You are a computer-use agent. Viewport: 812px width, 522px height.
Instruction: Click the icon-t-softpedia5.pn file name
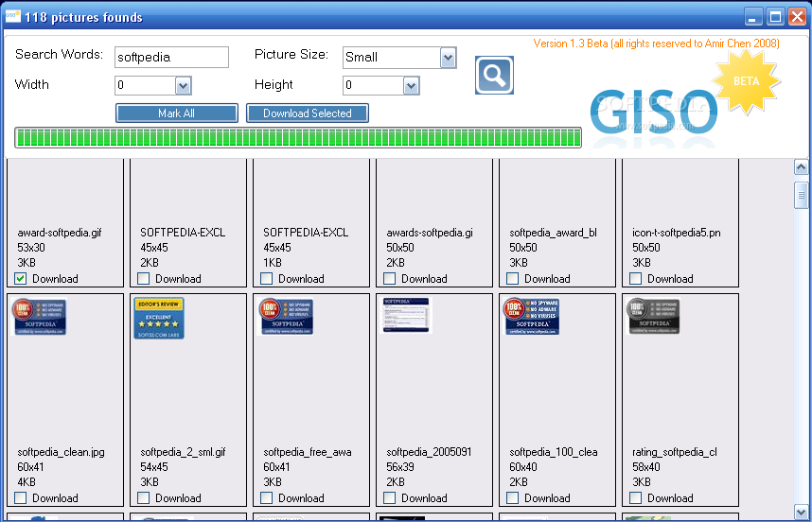tap(677, 233)
